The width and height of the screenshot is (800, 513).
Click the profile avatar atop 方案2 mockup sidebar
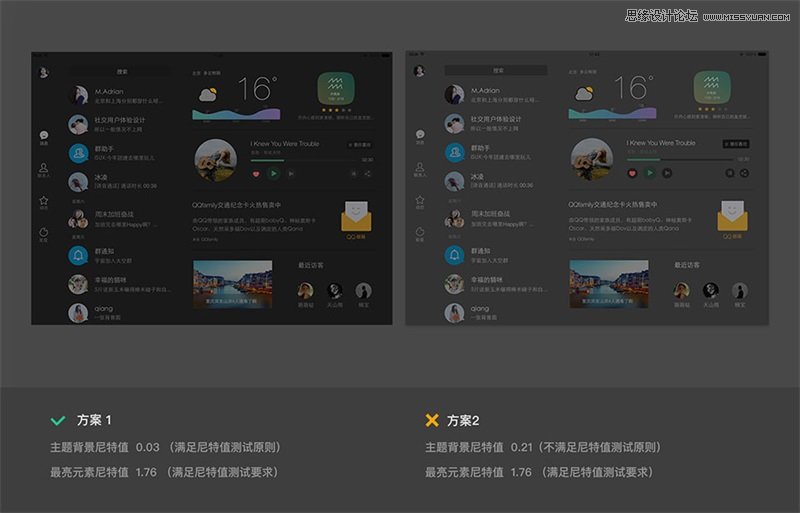tap(419, 71)
